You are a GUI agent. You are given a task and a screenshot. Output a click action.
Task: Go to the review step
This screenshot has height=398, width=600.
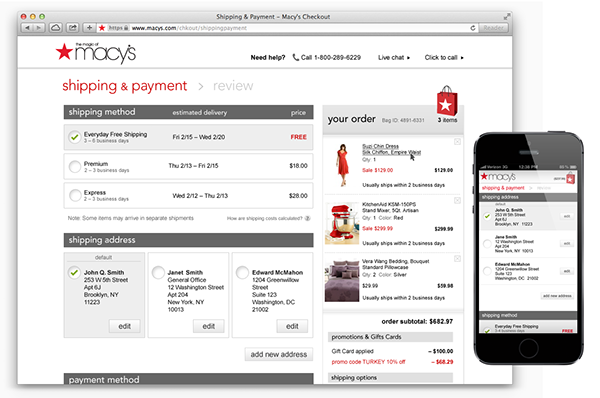point(233,86)
